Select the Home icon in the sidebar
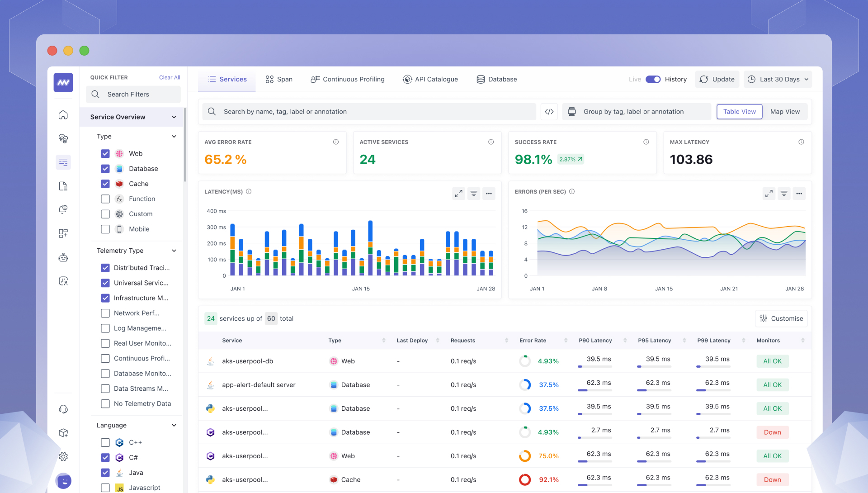868x493 pixels. (x=63, y=115)
